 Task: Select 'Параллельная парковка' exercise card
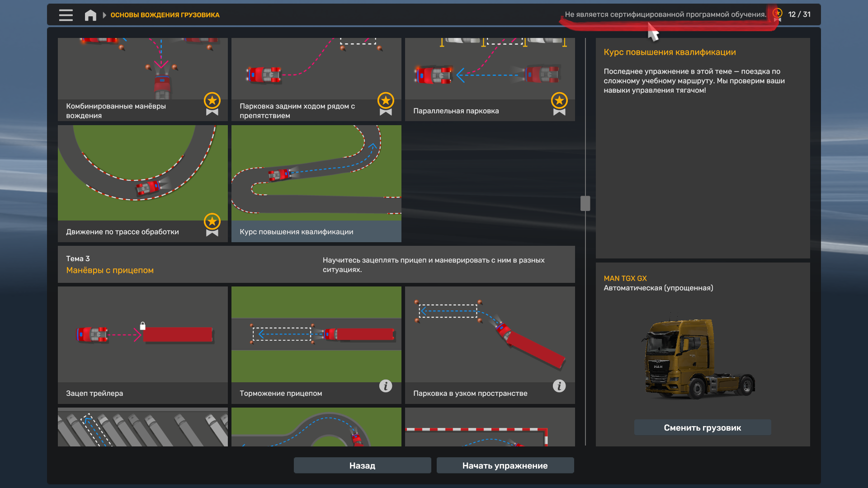(x=490, y=80)
